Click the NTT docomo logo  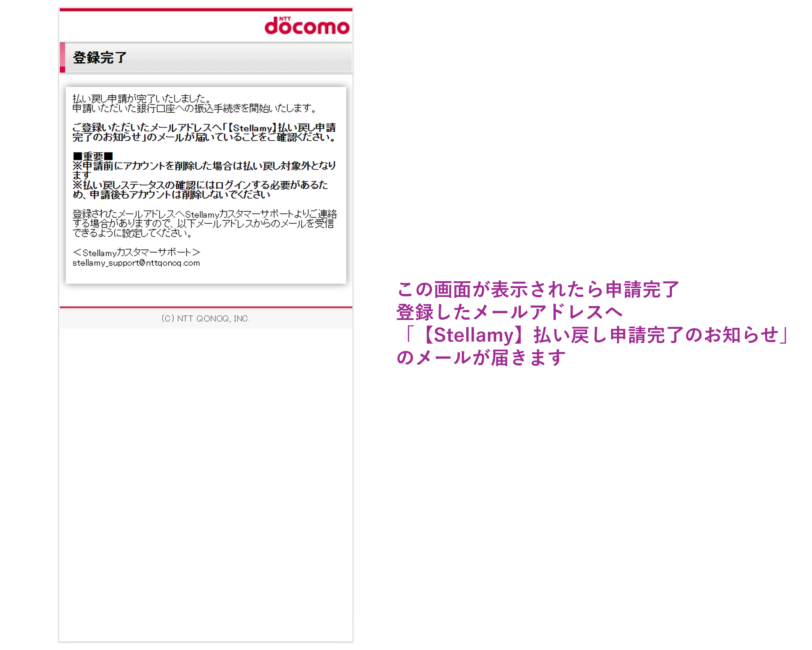(x=307, y=26)
